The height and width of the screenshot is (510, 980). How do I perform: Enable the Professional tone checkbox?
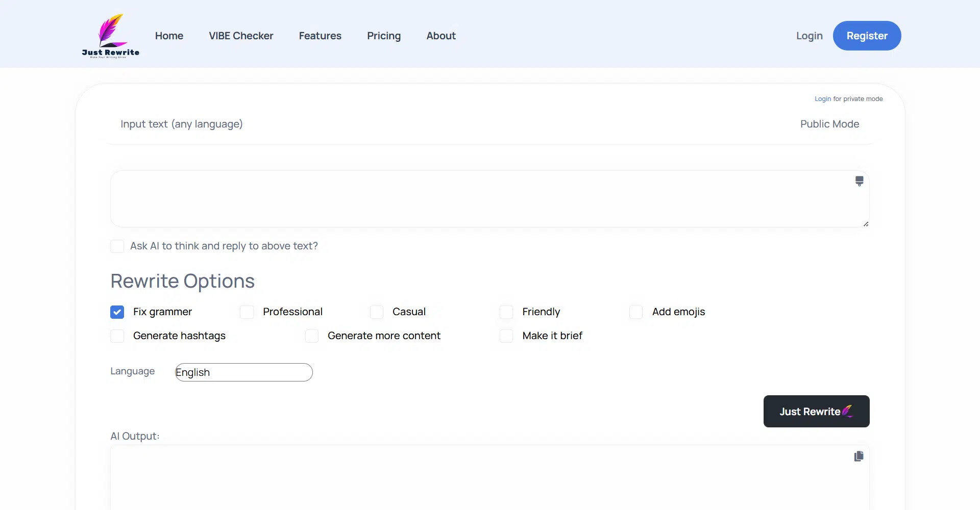coord(247,312)
